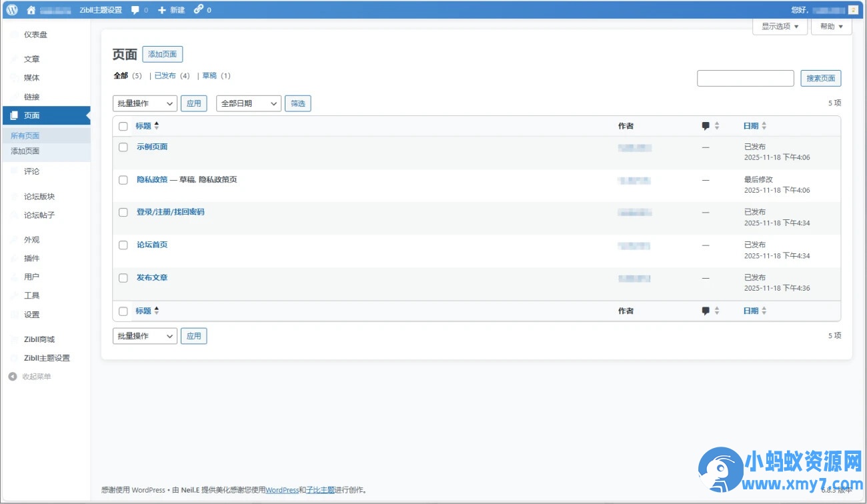Click the link chain icon in admin bar
This screenshot has width=867, height=504.
198,10
